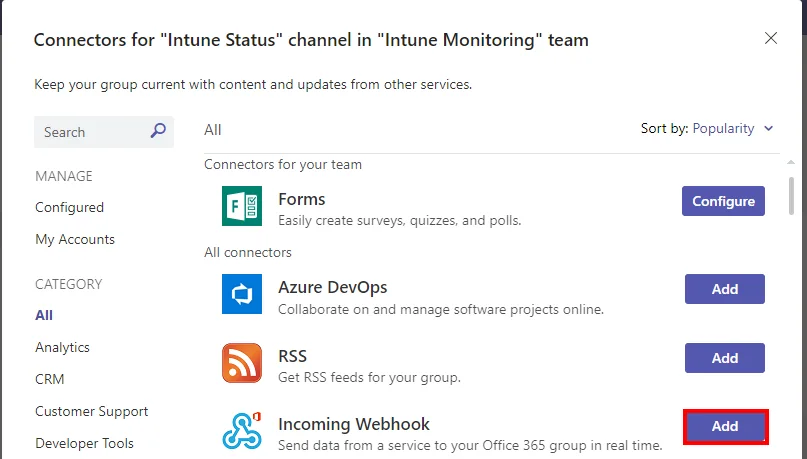Add the Incoming Webhook connector

[725, 426]
